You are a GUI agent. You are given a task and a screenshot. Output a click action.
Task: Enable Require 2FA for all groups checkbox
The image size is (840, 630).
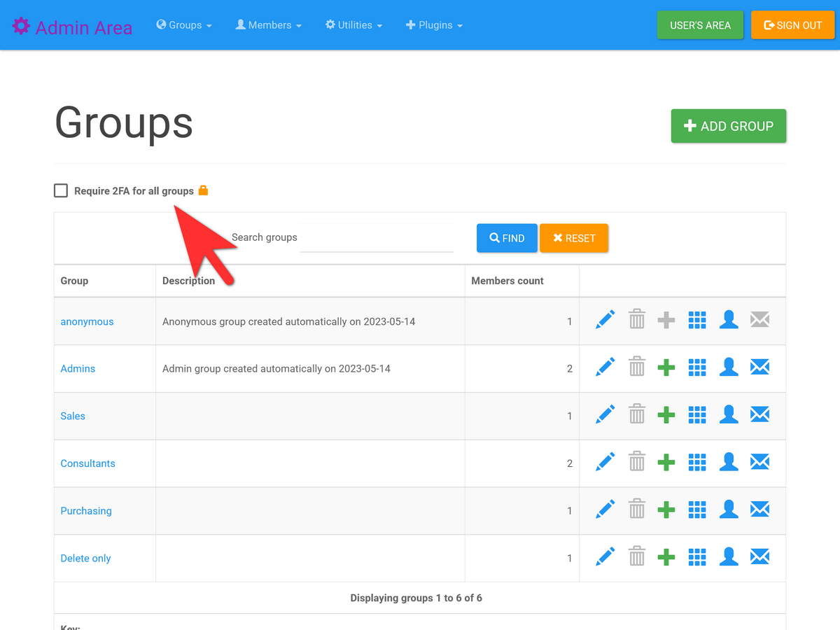click(61, 190)
